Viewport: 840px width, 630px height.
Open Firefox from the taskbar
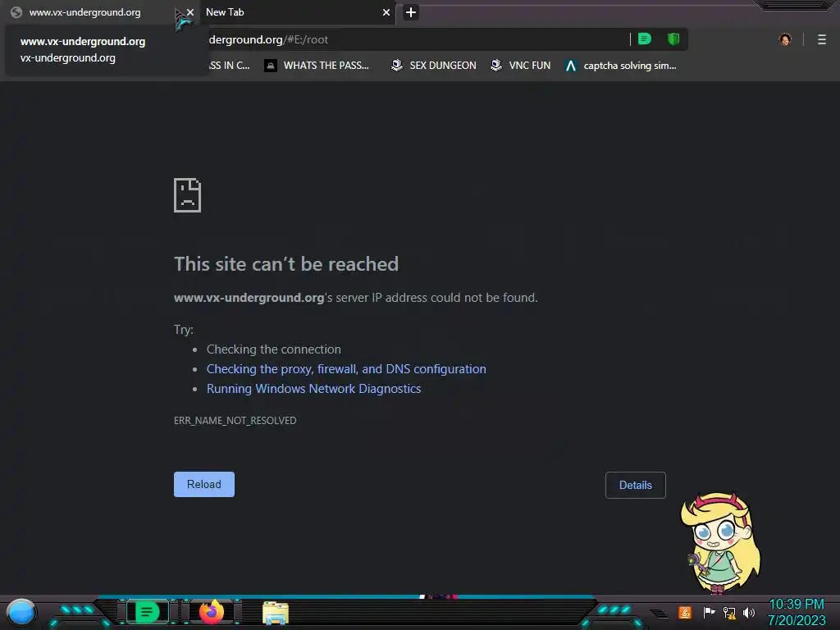[212, 612]
